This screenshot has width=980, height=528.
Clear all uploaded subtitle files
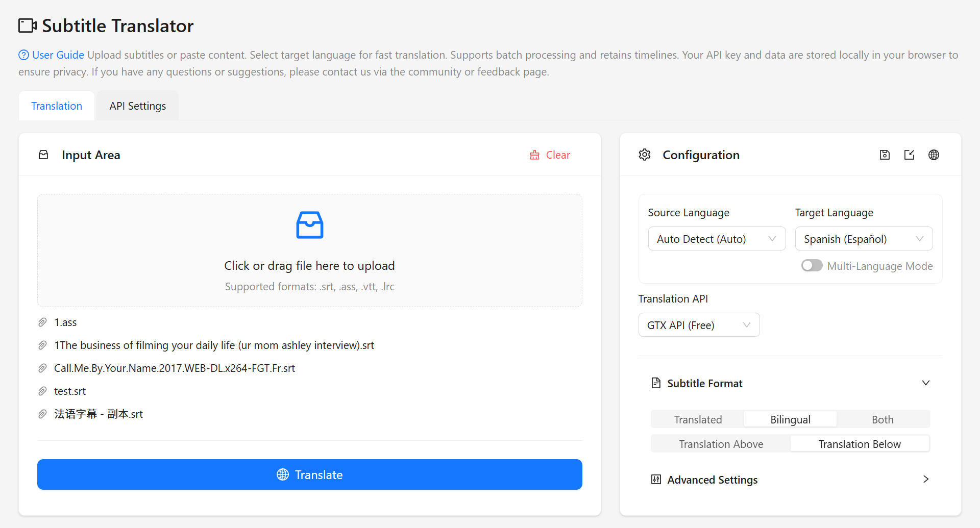pos(550,155)
